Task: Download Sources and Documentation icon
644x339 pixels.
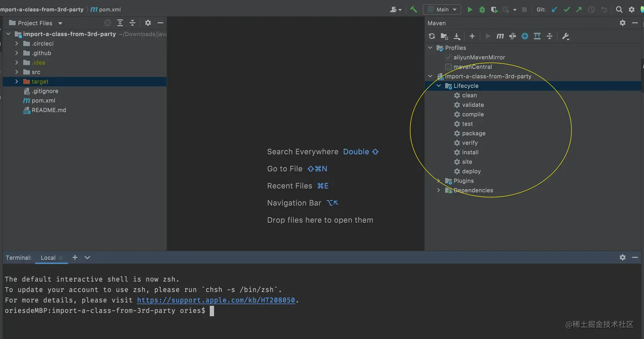Action: (x=457, y=36)
